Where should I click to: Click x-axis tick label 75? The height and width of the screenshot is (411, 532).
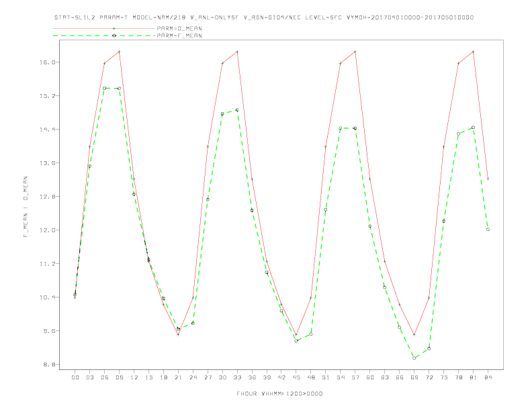444,377
